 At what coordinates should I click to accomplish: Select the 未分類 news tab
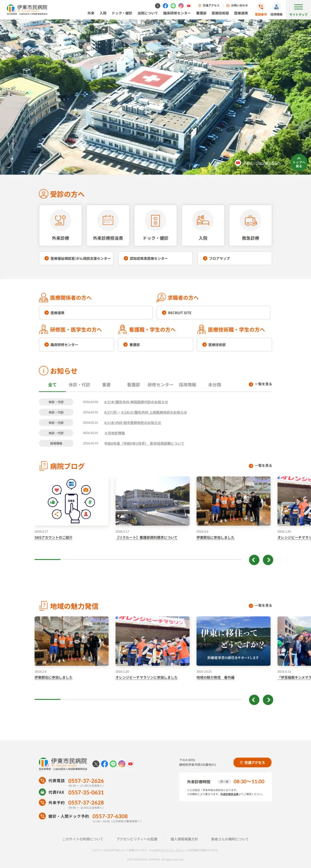click(215, 385)
